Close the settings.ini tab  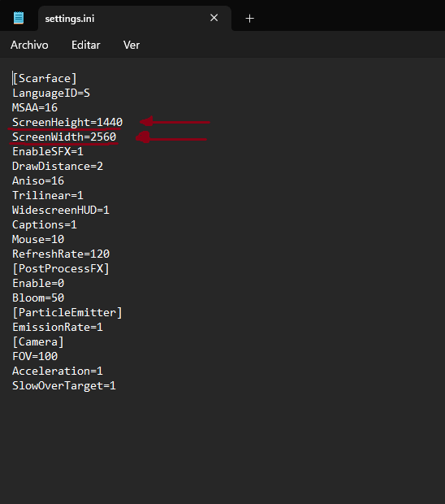(x=214, y=18)
